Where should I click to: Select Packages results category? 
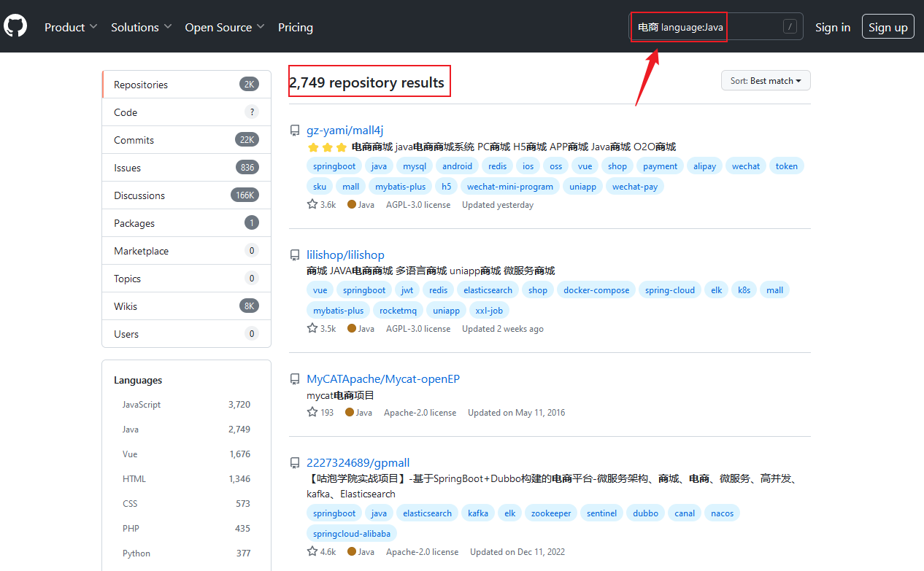tap(187, 223)
